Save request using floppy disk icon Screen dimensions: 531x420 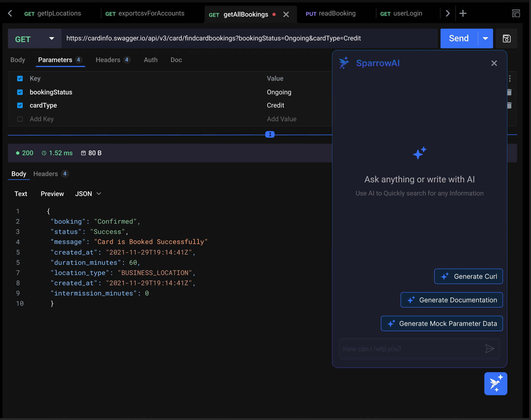[x=506, y=39]
